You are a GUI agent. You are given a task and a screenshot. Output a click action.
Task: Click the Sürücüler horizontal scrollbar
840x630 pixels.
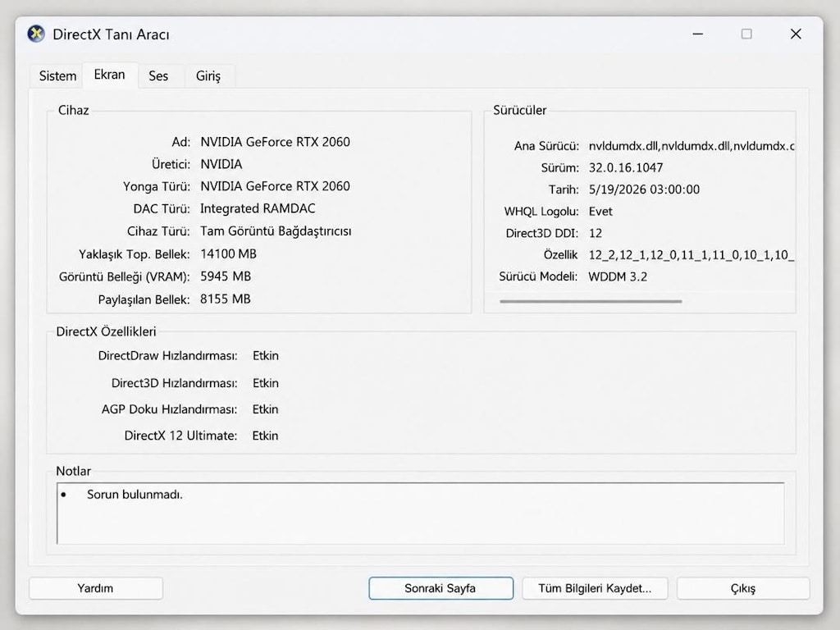(x=591, y=302)
